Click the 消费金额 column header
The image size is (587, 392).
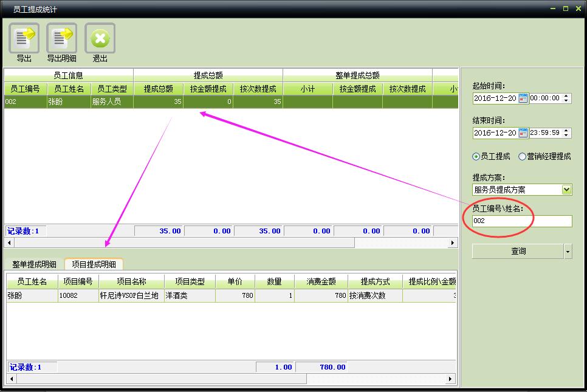321,281
